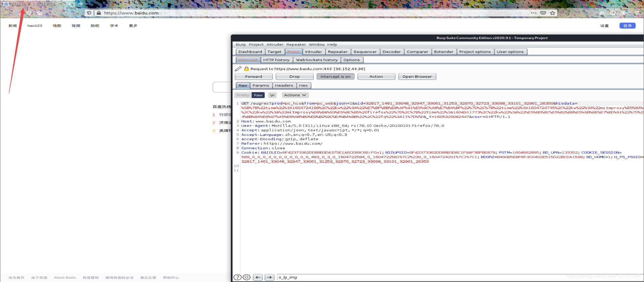
Task: Switch to the Dashboard tab
Action: (x=250, y=52)
